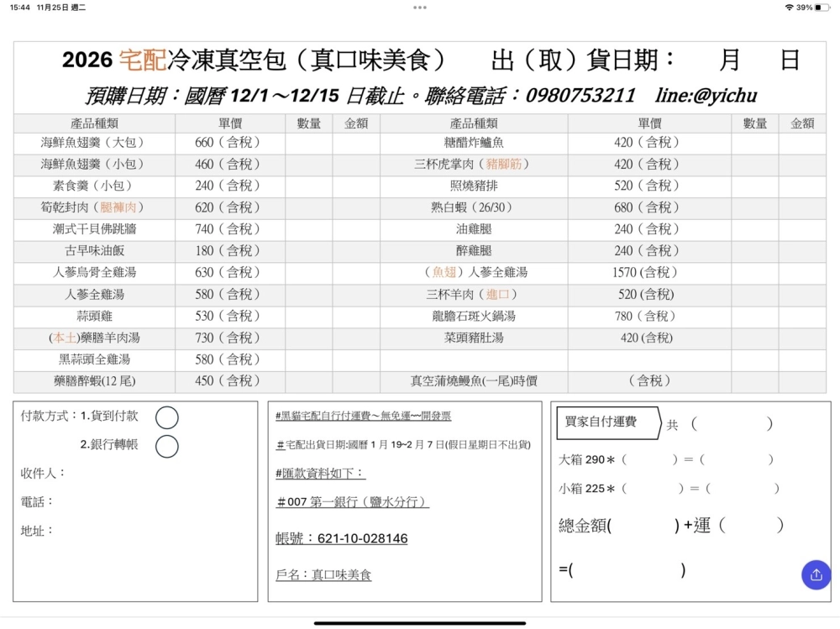
Task: Tap the Wi-Fi status icon
Action: tap(789, 7)
